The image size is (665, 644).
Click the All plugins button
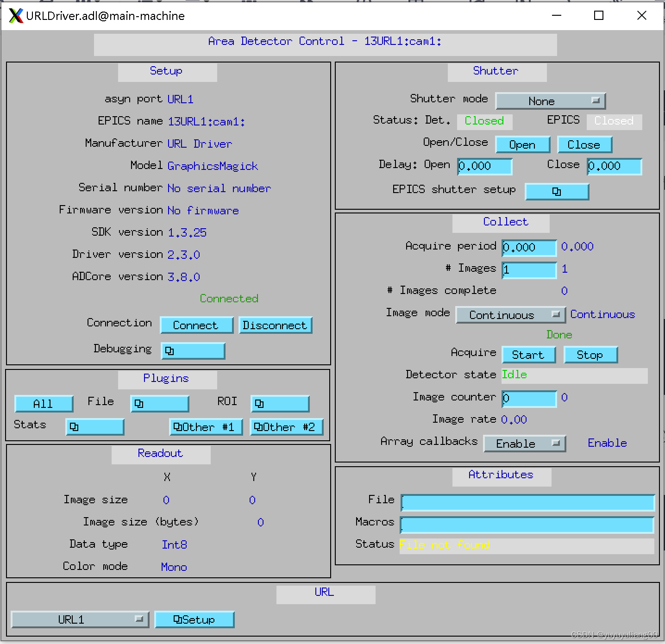tap(44, 404)
